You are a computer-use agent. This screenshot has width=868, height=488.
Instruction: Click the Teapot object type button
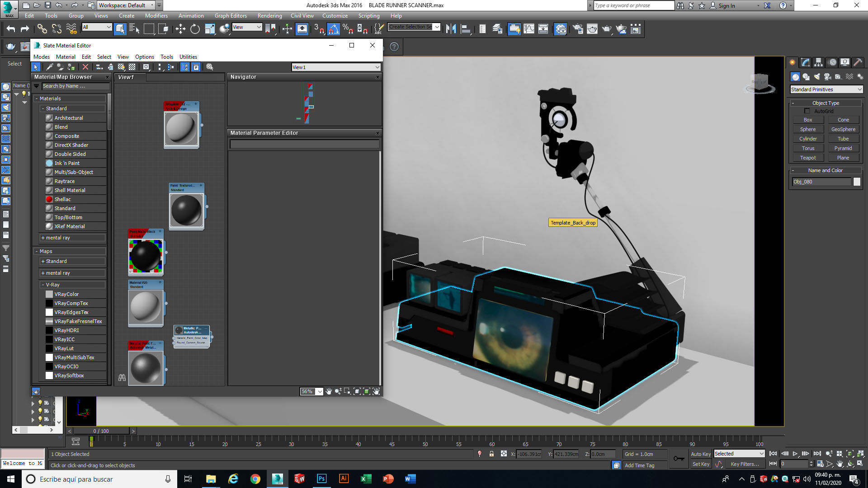tap(808, 158)
